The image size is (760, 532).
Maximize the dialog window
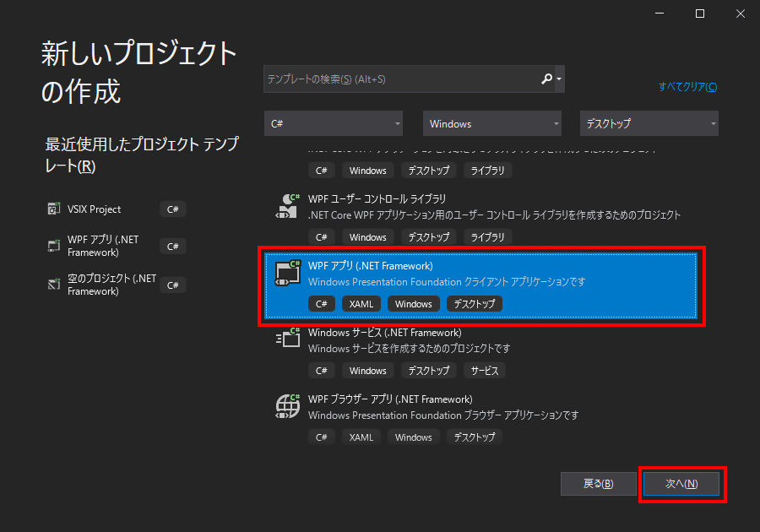pos(700,14)
